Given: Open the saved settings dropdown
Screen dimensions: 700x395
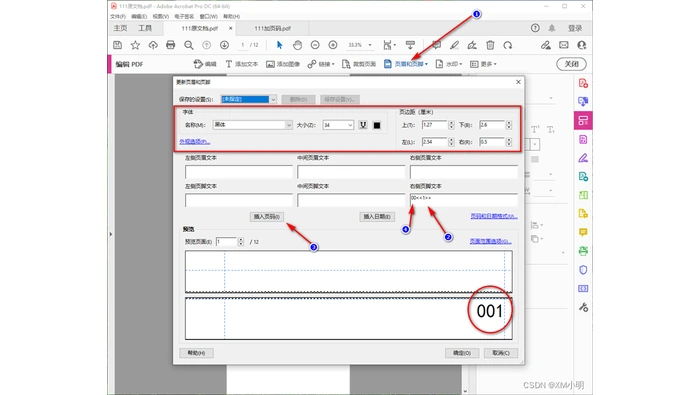Looking at the screenshot, I should click(x=273, y=99).
